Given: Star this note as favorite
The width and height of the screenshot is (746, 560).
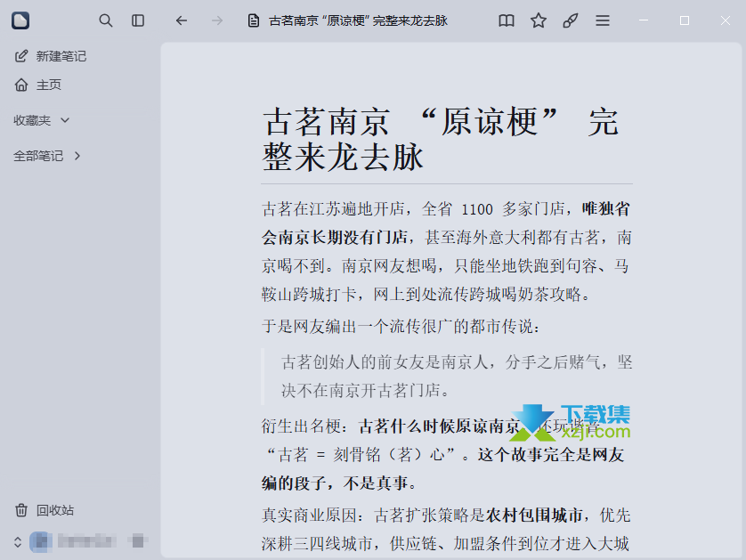Looking at the screenshot, I should pyautogui.click(x=538, y=20).
